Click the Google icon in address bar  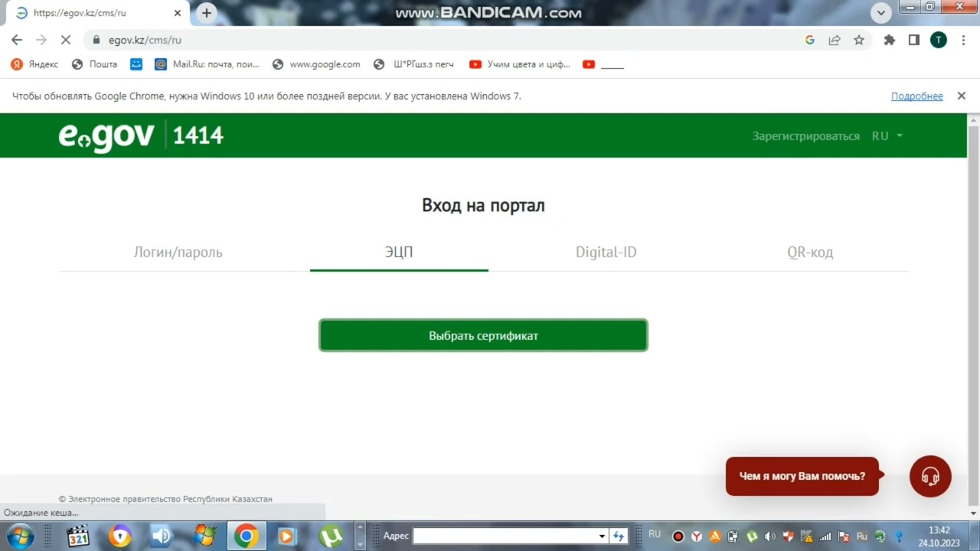809,40
